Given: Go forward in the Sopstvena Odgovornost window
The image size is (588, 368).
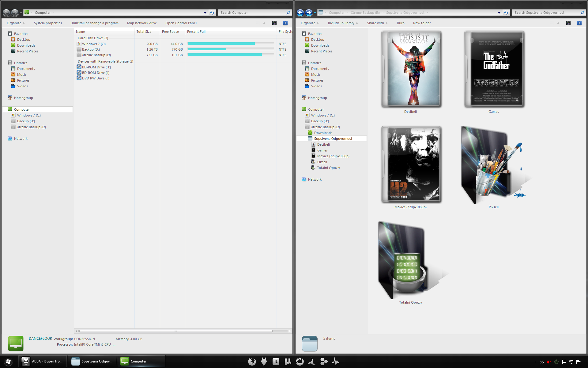Looking at the screenshot, I should [309, 13].
